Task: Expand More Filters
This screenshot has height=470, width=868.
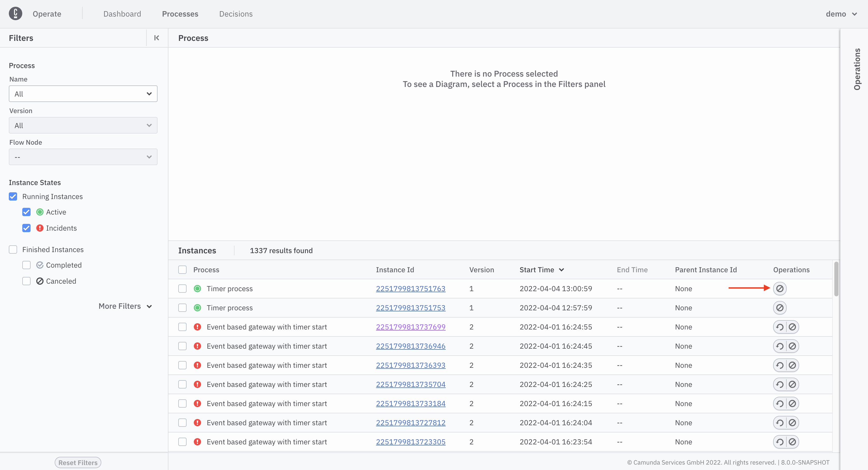Action: click(x=125, y=306)
